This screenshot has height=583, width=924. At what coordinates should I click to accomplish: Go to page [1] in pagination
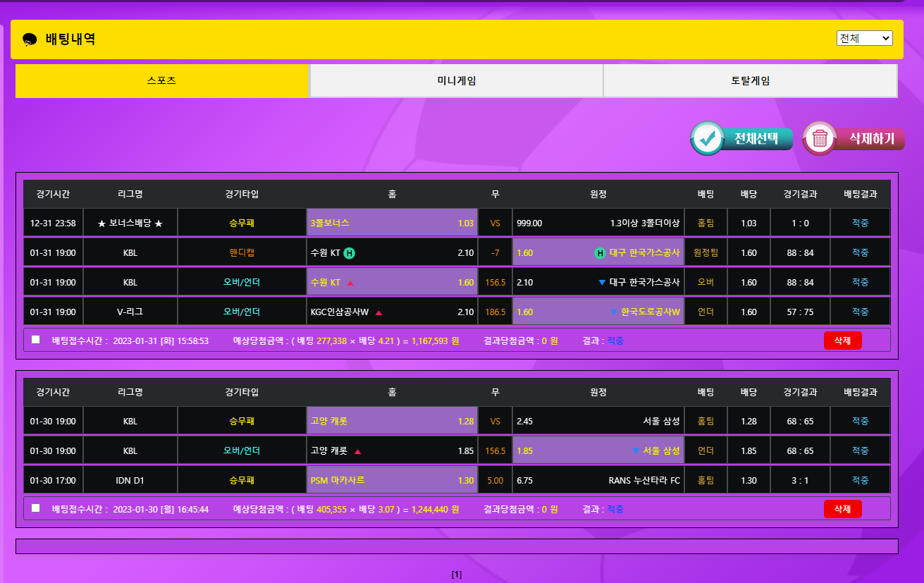point(457,575)
